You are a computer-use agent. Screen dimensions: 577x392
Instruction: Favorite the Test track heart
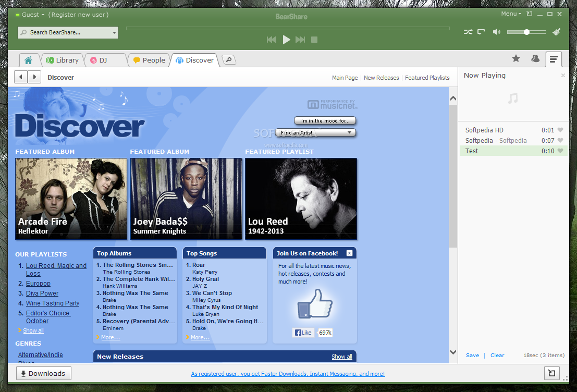[x=560, y=151]
